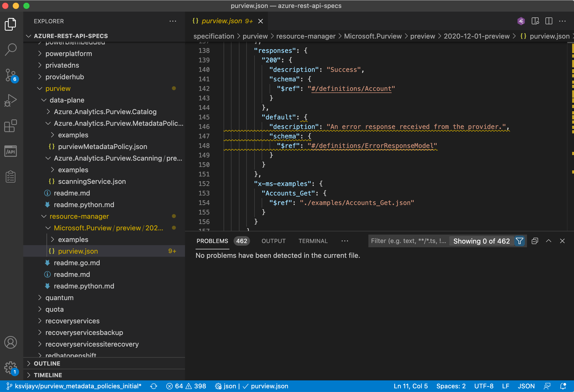Change end-of-line sequence via LF
Image resolution: width=574 pixels, height=392 pixels.
[x=506, y=386]
